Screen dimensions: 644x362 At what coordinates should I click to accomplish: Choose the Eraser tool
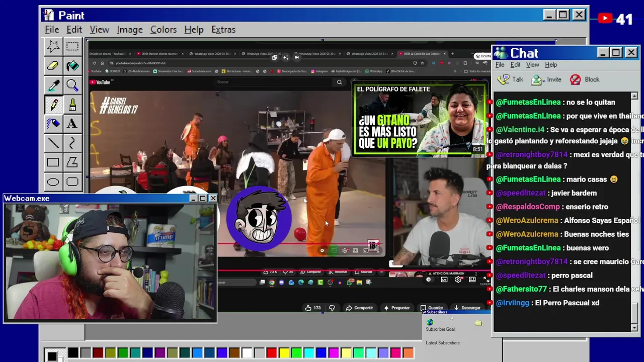tap(53, 66)
